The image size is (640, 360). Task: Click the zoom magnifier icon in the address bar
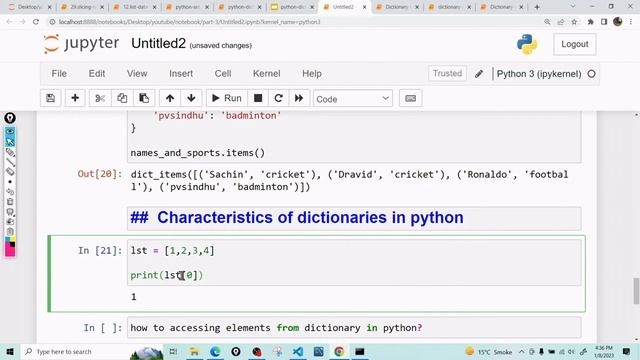coord(547,22)
